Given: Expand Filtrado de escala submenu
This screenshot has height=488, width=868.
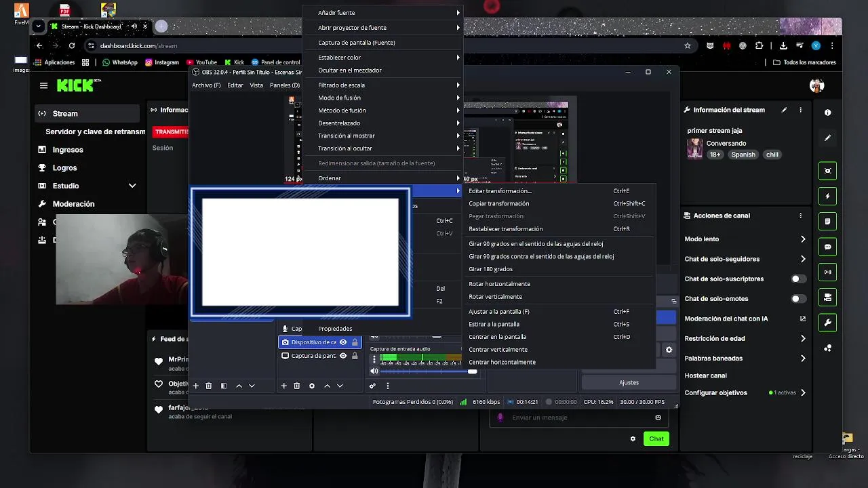Looking at the screenshot, I should click(383, 85).
